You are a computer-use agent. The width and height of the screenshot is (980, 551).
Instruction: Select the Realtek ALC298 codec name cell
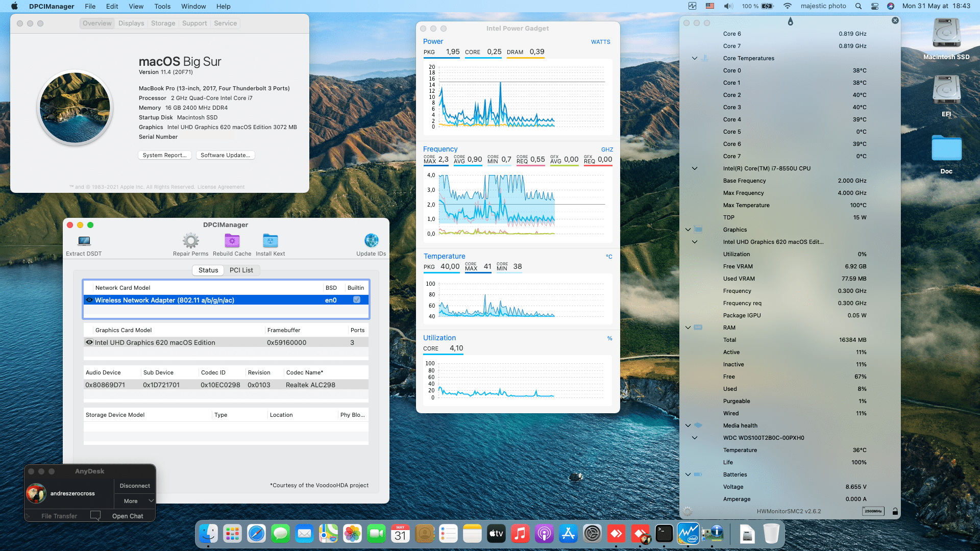[310, 385]
